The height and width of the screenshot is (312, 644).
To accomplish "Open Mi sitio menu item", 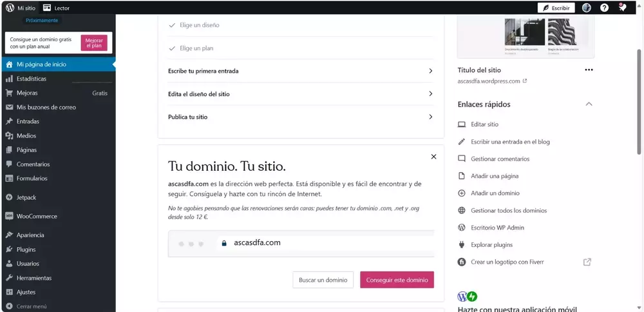I will tap(26, 8).
